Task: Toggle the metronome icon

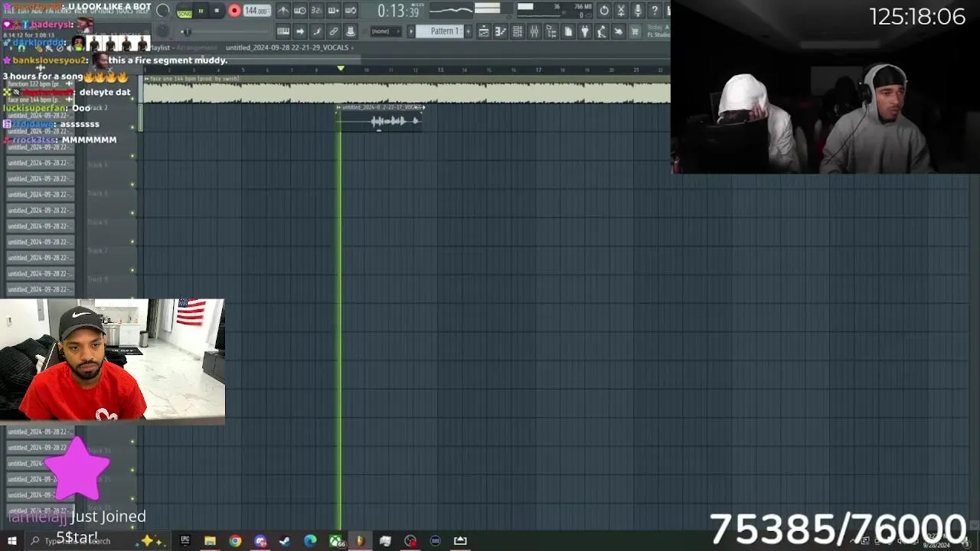Action: point(283,11)
